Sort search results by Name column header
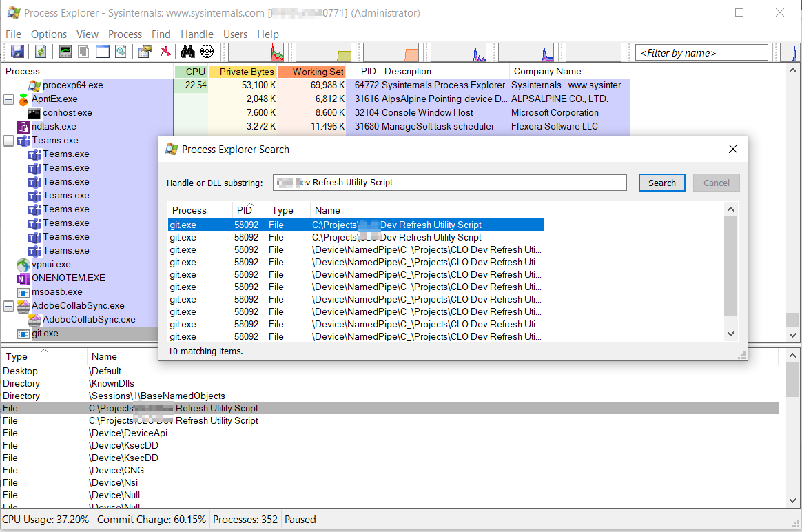This screenshot has width=802, height=532. 427,210
